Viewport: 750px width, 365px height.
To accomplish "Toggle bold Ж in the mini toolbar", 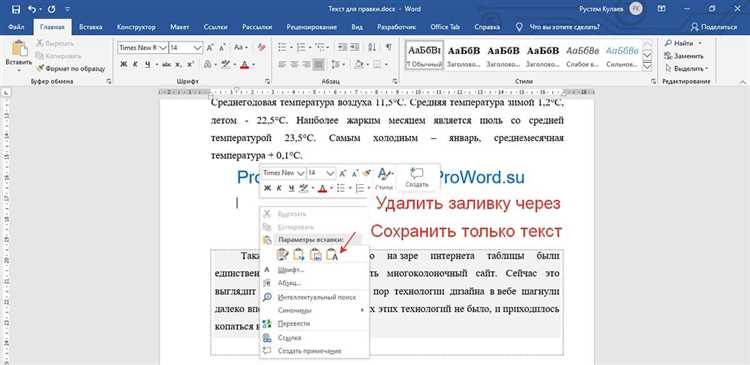I will pyautogui.click(x=267, y=188).
